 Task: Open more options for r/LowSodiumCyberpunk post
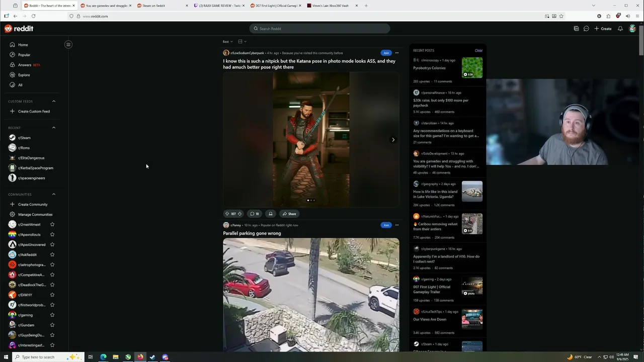396,53
